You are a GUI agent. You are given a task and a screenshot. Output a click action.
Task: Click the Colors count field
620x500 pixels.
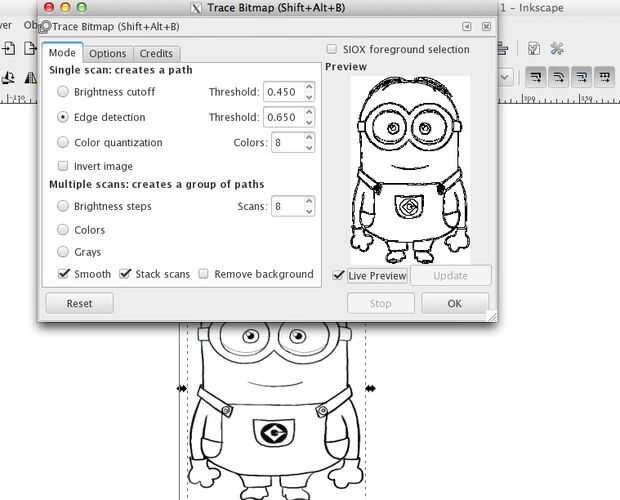coord(288,142)
